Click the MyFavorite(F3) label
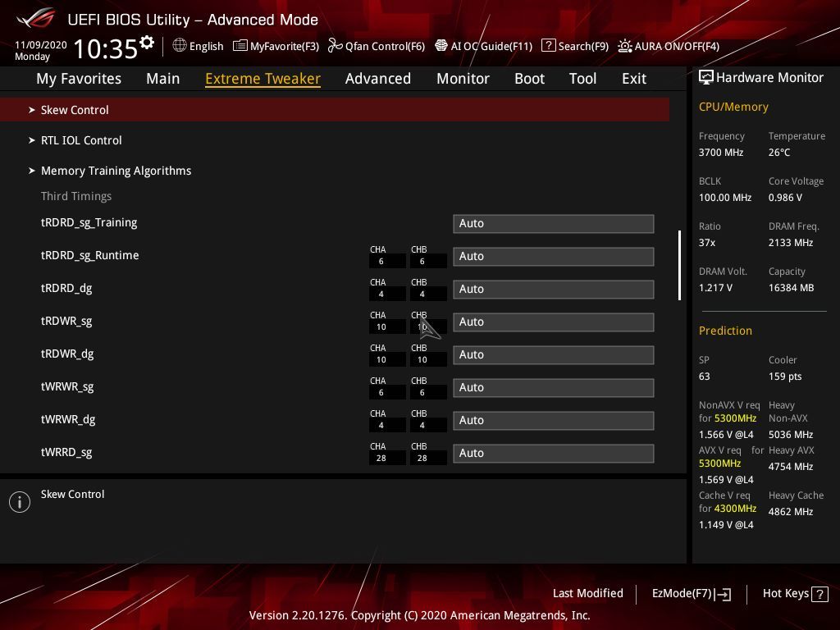 (285, 46)
